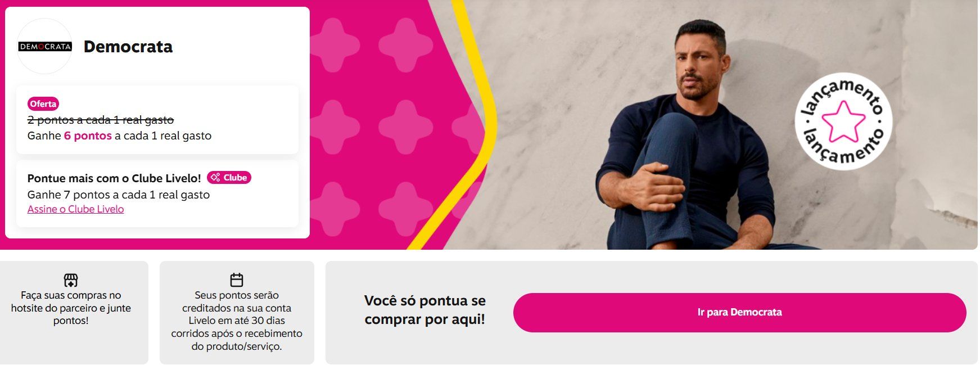Viewport: 980px width, 365px height.
Task: Click the Ir para Democrata button
Action: point(739,312)
